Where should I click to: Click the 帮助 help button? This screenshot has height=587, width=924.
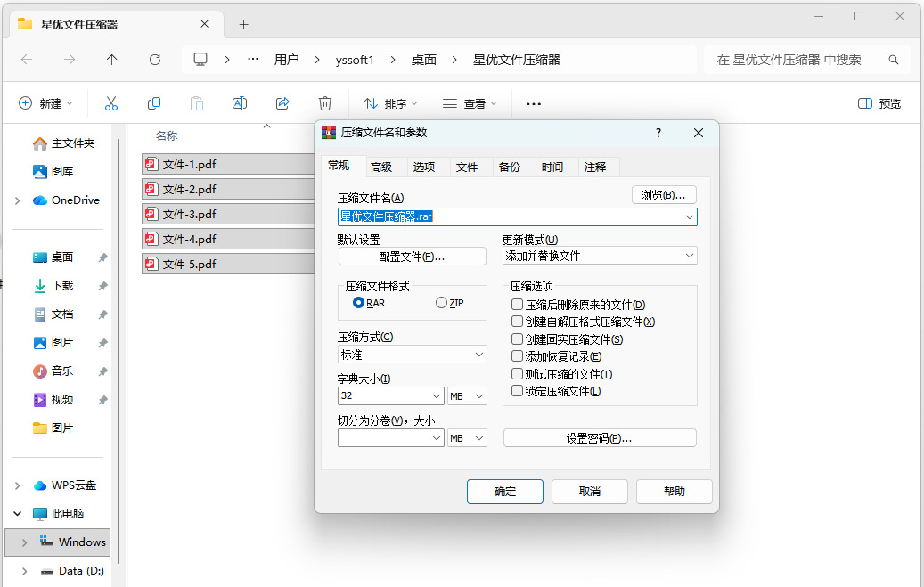click(x=675, y=492)
